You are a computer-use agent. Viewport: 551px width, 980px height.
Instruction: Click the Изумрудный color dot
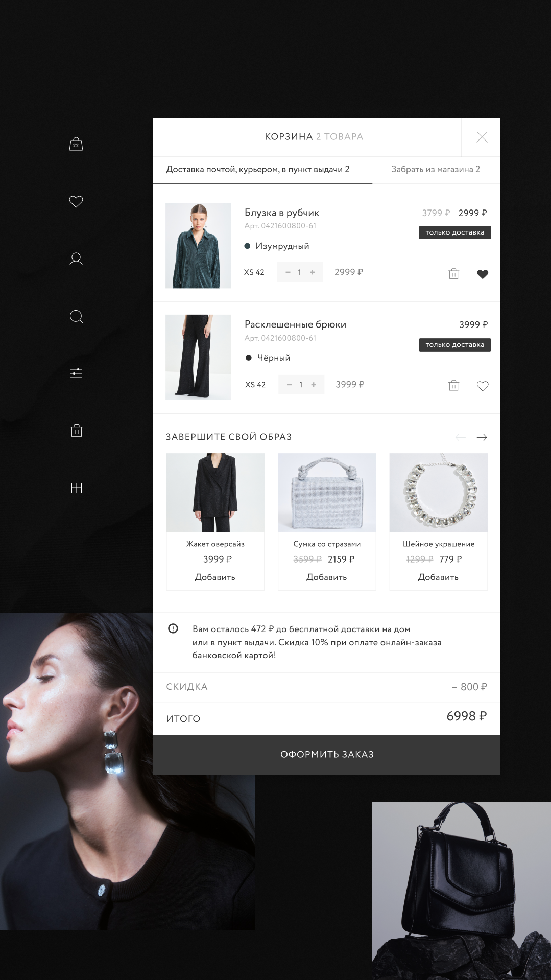pyautogui.click(x=247, y=246)
